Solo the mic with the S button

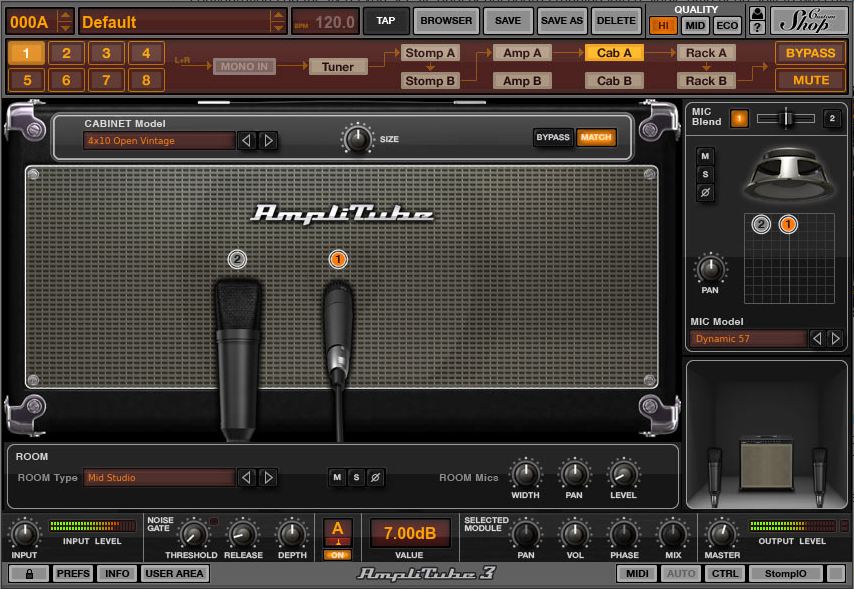click(705, 174)
